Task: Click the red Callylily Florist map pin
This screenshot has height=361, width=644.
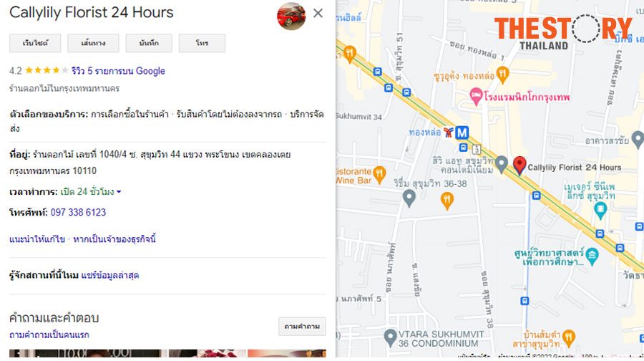Action: click(519, 165)
